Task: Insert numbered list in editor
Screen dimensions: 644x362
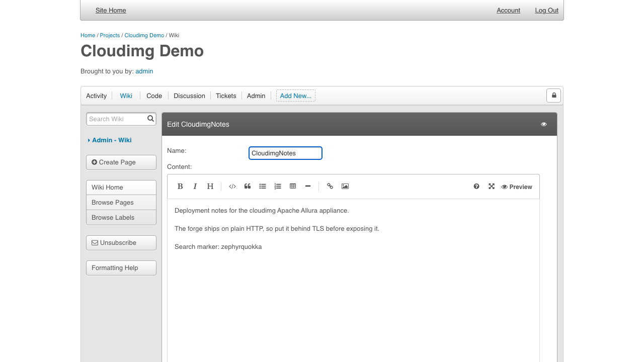Action: point(278,187)
